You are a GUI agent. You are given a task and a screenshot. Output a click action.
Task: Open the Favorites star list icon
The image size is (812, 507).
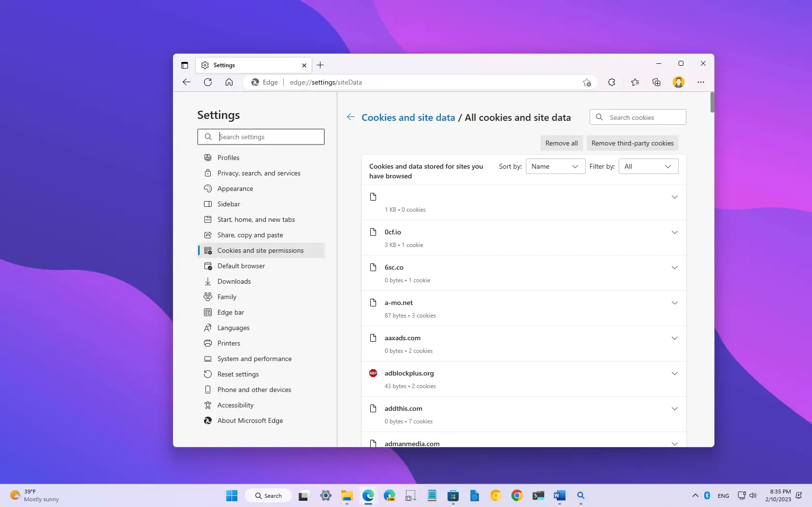pos(635,82)
